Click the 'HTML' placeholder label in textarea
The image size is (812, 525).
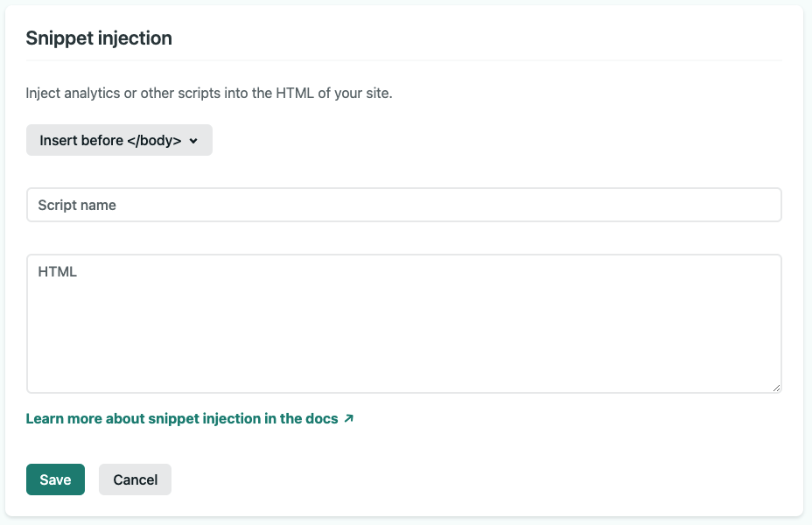pyautogui.click(x=58, y=272)
